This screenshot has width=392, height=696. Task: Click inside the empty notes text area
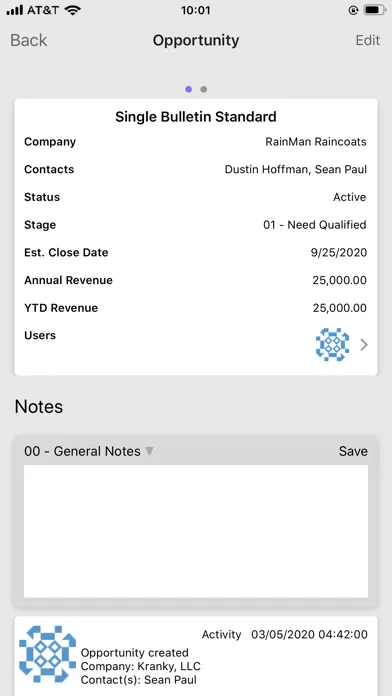pos(196,531)
